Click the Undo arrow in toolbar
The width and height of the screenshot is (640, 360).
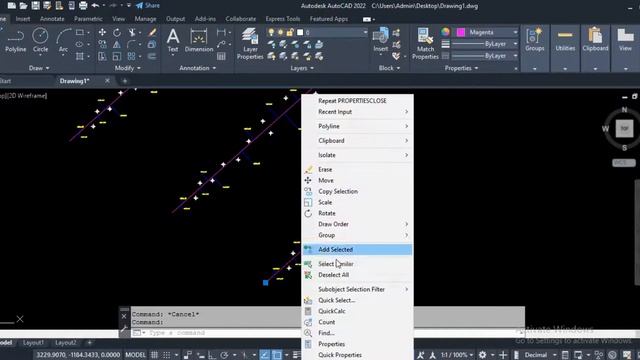coord(96,6)
